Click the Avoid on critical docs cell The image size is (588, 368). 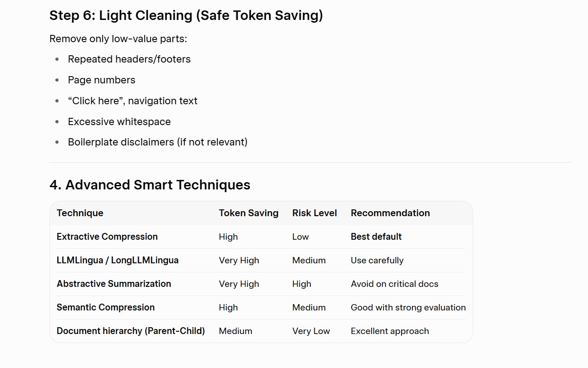coord(394,284)
